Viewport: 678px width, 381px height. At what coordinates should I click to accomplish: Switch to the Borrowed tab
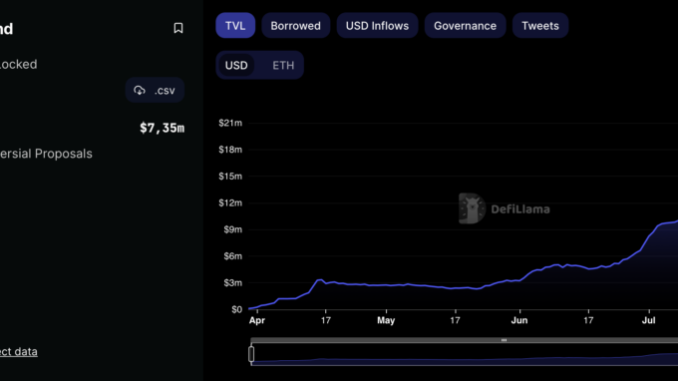pyautogui.click(x=296, y=26)
